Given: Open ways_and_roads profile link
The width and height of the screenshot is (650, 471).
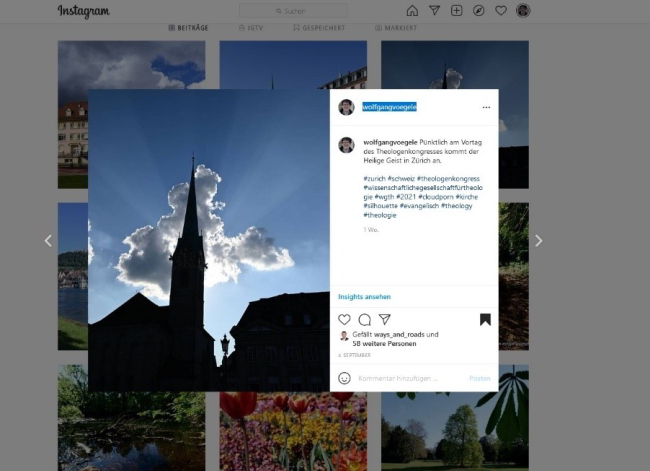Looking at the screenshot, I should (399, 334).
